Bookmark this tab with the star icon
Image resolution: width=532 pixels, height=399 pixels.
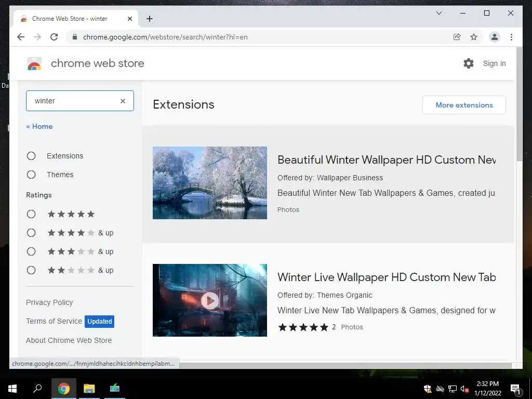click(474, 37)
